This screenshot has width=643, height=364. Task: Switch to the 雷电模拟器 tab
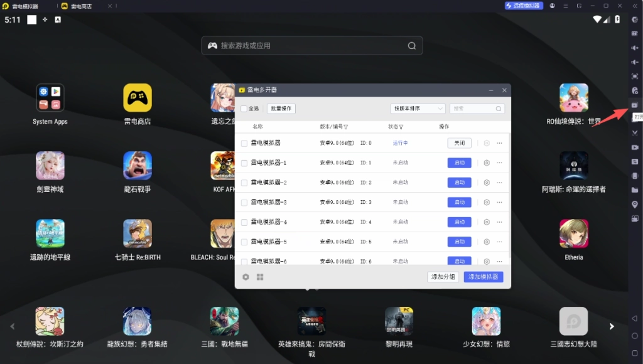(x=25, y=6)
